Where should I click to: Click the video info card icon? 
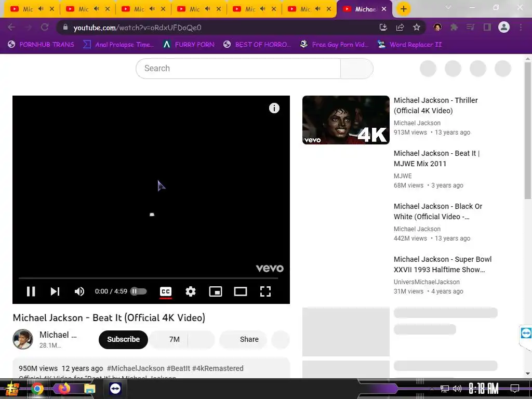[x=274, y=108]
